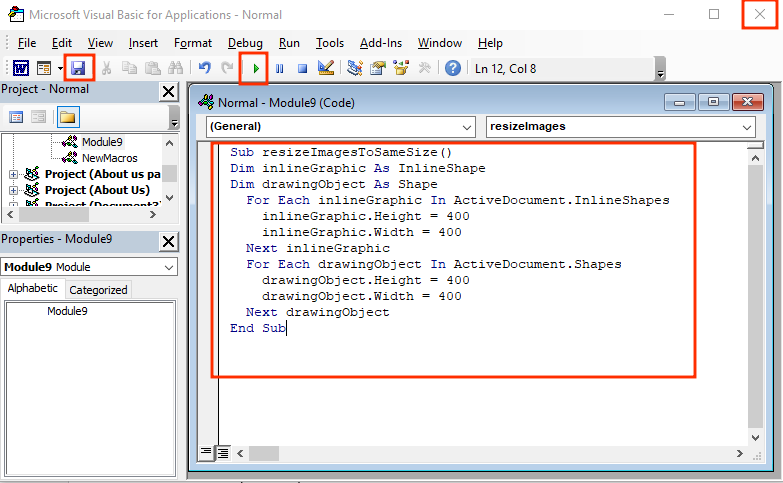Select NewMacros in project tree
This screenshot has height=483, width=783.
click(109, 158)
